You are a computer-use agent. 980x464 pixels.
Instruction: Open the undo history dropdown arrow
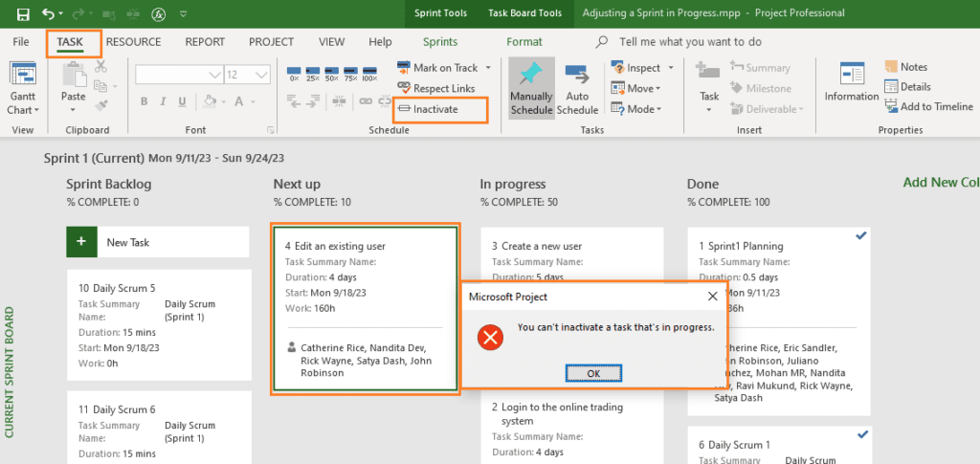pos(61,13)
